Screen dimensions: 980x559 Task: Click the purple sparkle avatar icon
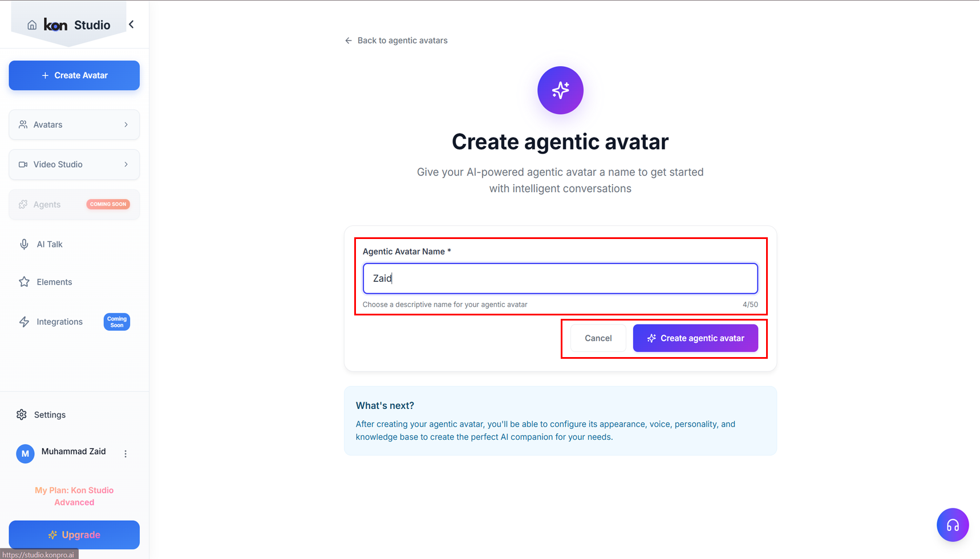point(560,90)
